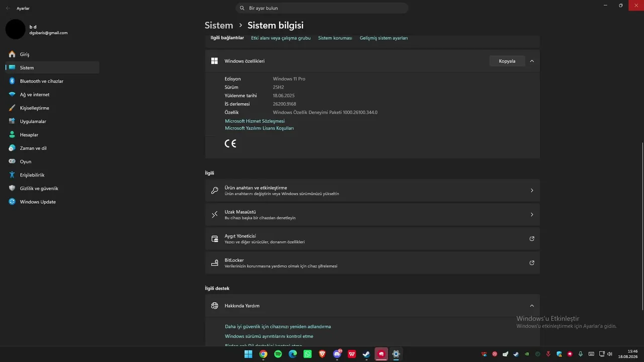Launch Google Chrome from the taskbar
Screen dimensions: 644x362
point(263,354)
